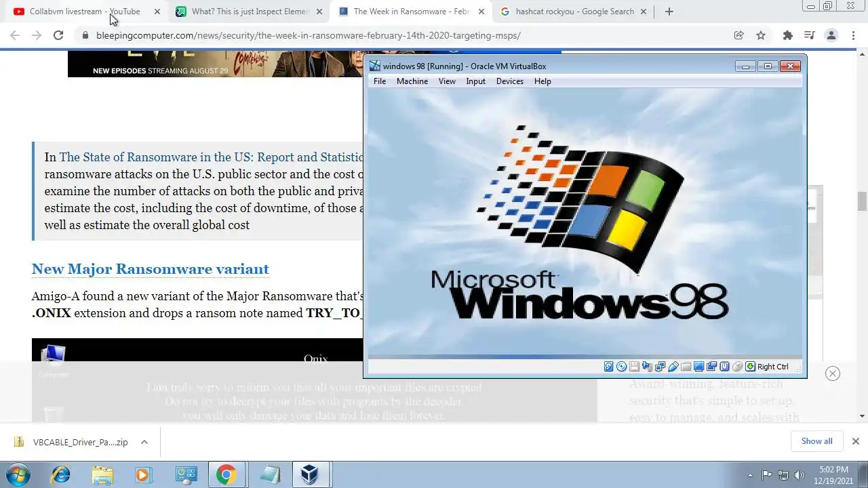This screenshot has width=868, height=488.
Task: Open Windows Media Player from taskbar
Action: click(144, 475)
